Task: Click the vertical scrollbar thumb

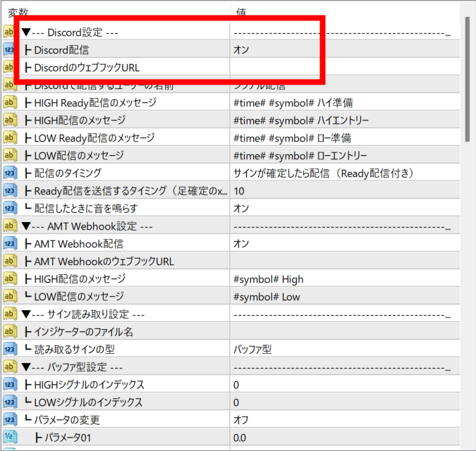Action: [468, 79]
